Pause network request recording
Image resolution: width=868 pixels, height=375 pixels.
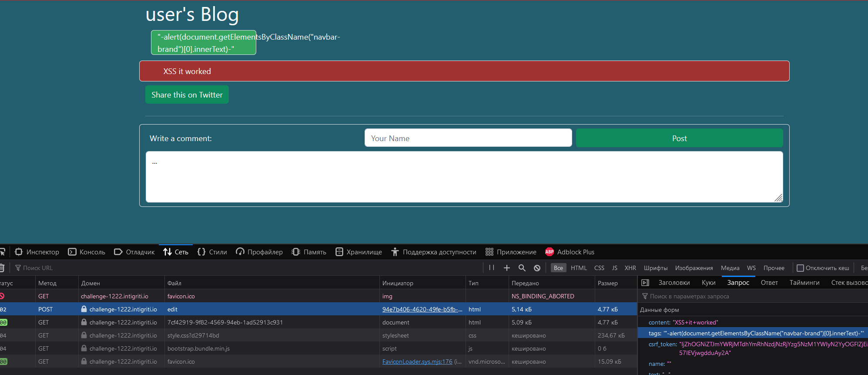pos(492,268)
